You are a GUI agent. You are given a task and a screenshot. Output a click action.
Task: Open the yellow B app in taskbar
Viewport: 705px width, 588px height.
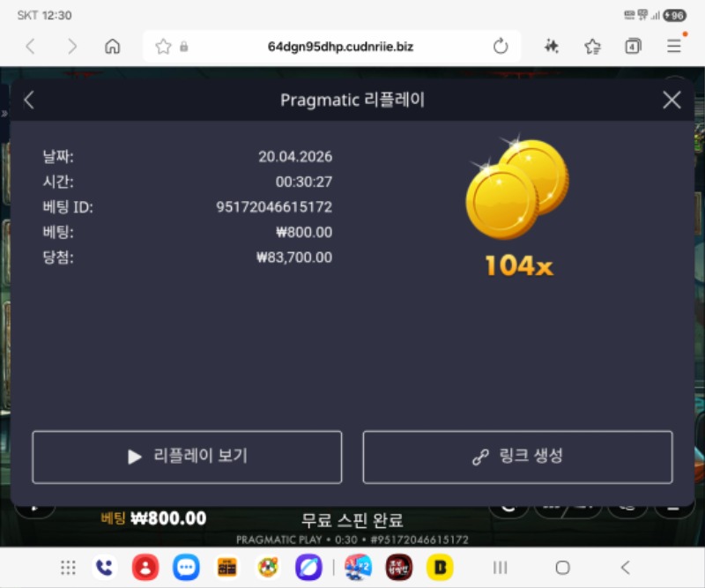[x=439, y=567]
